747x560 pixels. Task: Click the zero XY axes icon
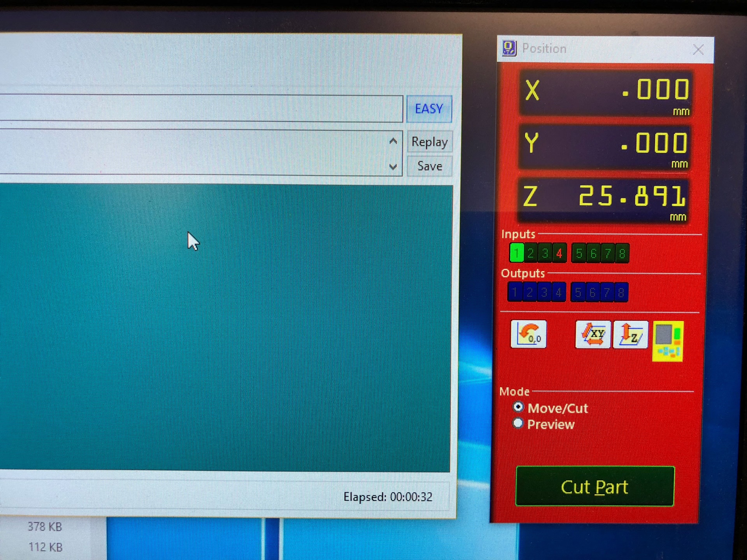(593, 334)
